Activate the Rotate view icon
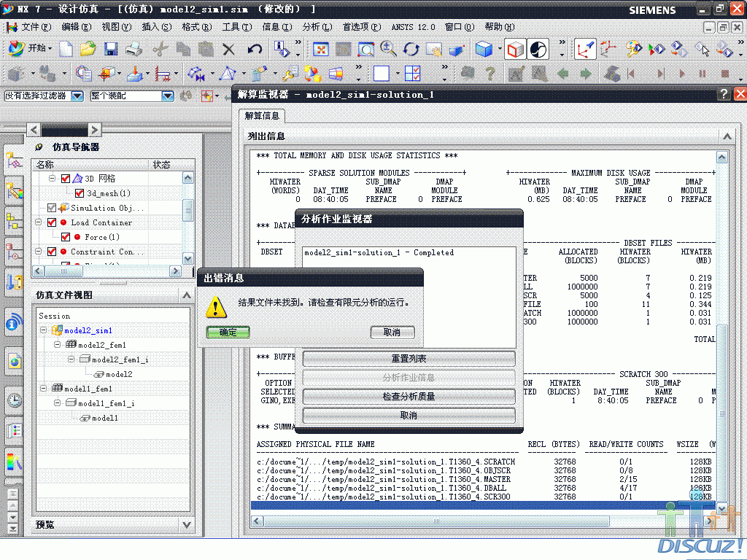747x560 pixels. click(411, 49)
